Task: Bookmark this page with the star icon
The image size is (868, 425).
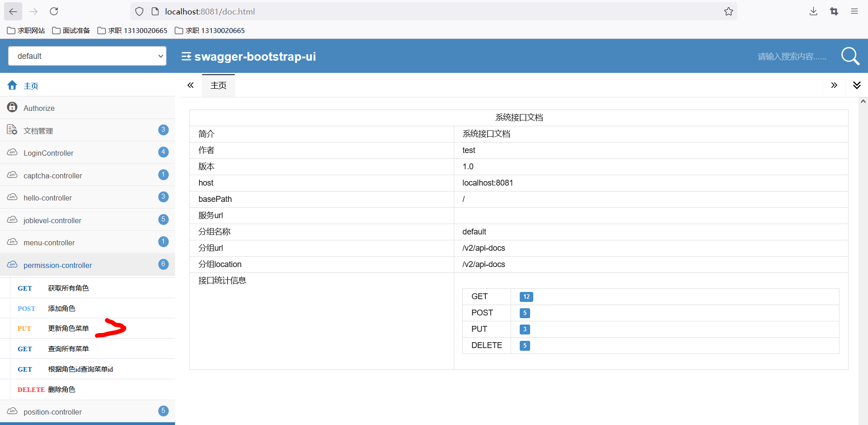Action: pyautogui.click(x=728, y=11)
